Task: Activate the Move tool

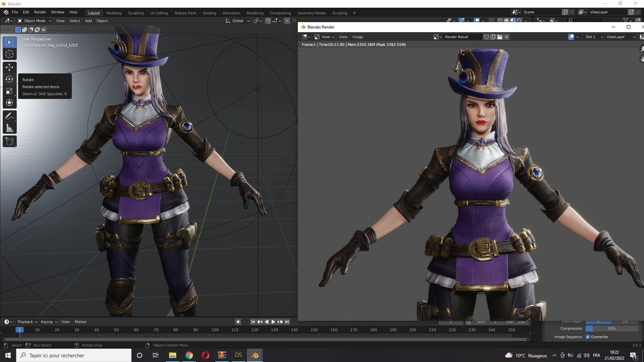Action: pyautogui.click(x=10, y=67)
